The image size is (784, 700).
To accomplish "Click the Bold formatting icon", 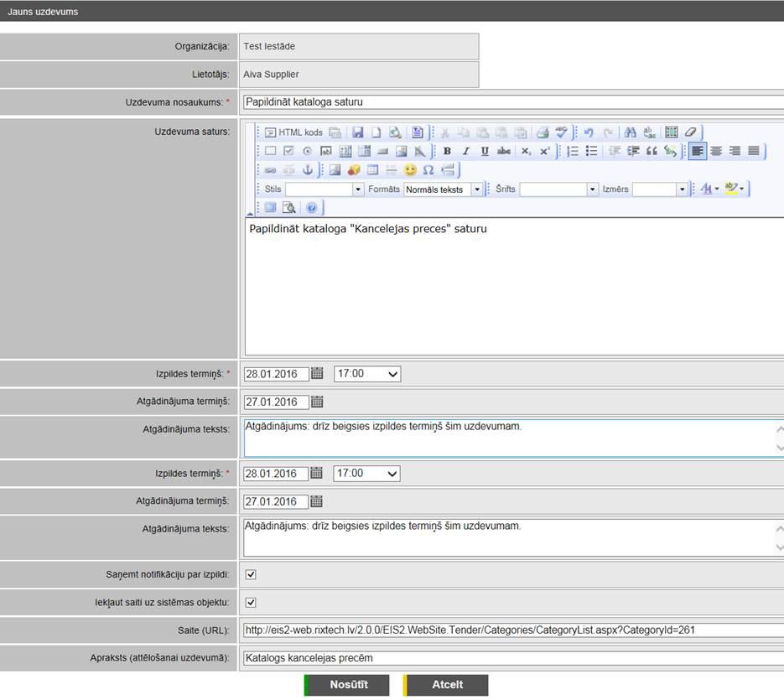I will pyautogui.click(x=447, y=151).
